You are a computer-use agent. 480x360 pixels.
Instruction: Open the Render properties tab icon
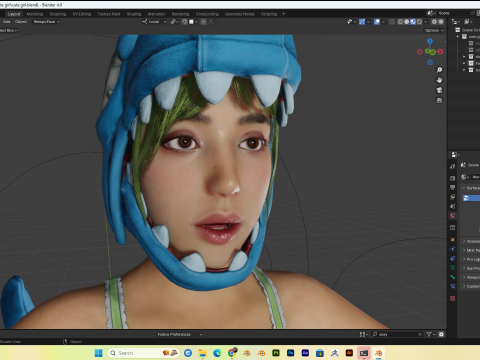(x=452, y=178)
